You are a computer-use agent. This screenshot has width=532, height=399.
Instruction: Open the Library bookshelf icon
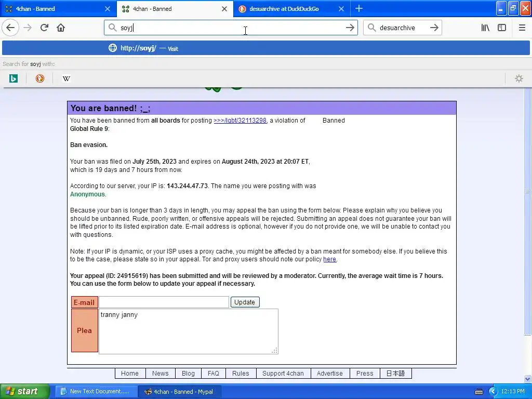[485, 28]
